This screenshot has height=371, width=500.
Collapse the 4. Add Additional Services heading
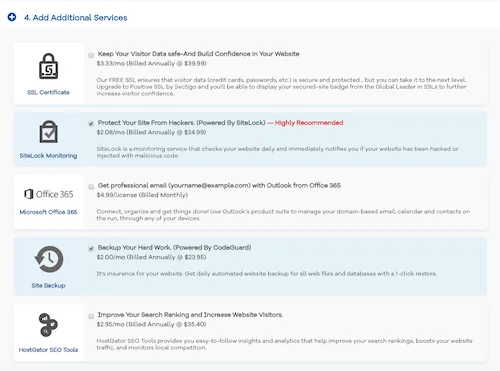point(76,17)
